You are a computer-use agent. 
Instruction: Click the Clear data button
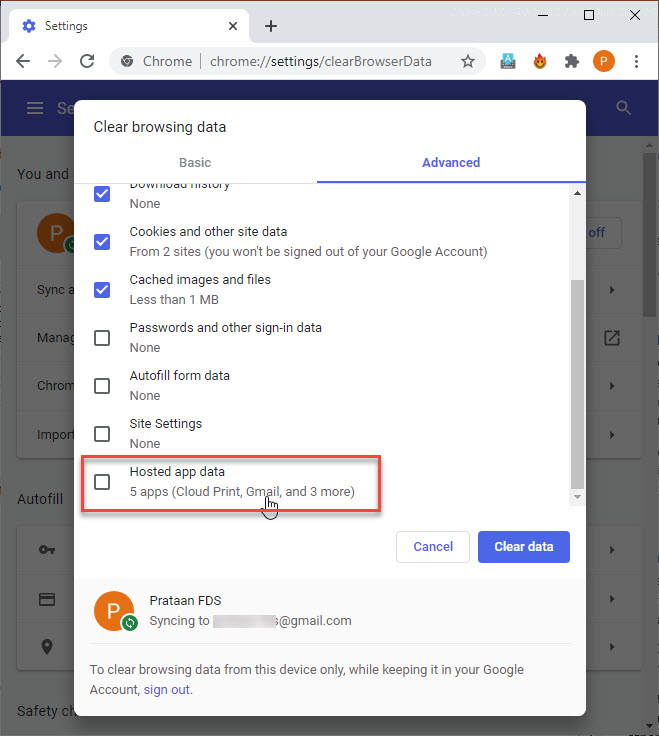523,546
